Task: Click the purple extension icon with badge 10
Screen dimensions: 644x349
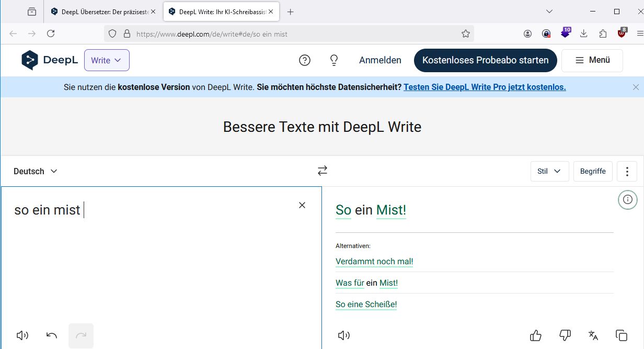Action: coord(566,32)
